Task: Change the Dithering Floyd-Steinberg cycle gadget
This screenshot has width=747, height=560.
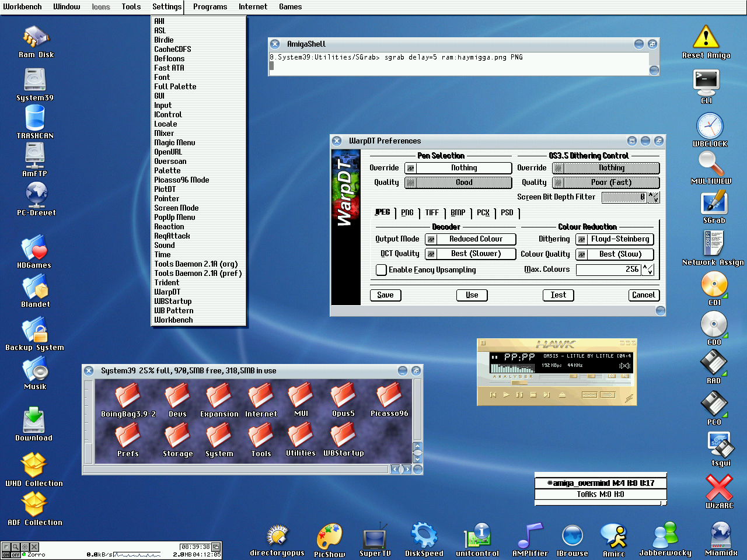Action: pyautogui.click(x=615, y=239)
